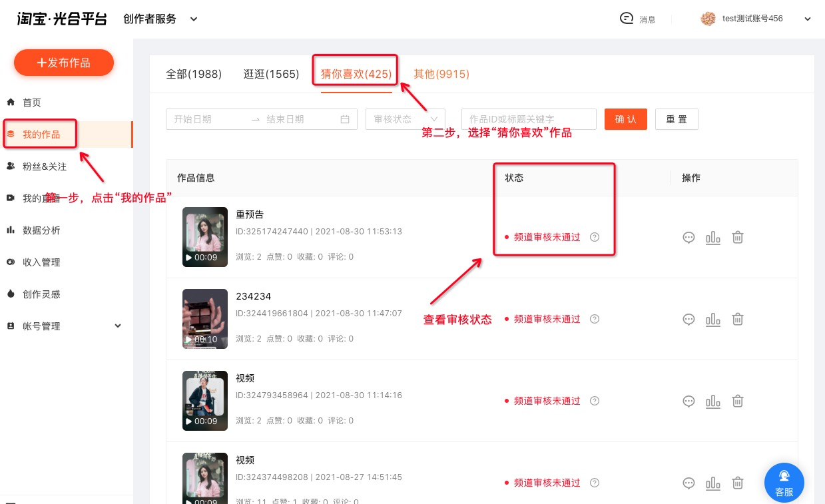Go to 数据分析 in the sidebar
The width and height of the screenshot is (825, 504).
[41, 230]
